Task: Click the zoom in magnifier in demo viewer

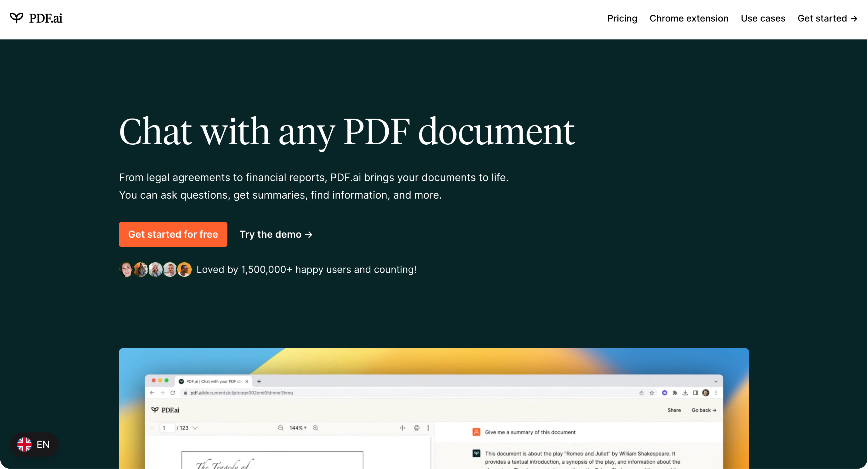Action: pos(315,428)
